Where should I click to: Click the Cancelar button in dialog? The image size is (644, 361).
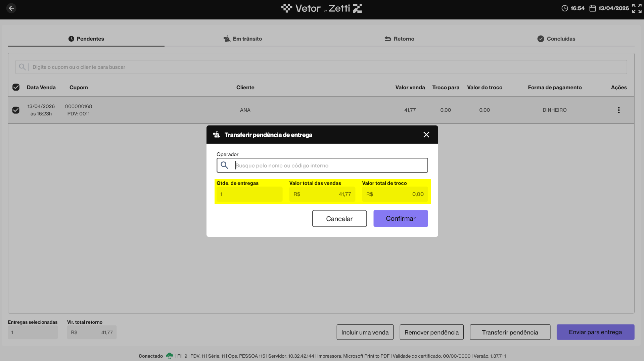click(339, 218)
